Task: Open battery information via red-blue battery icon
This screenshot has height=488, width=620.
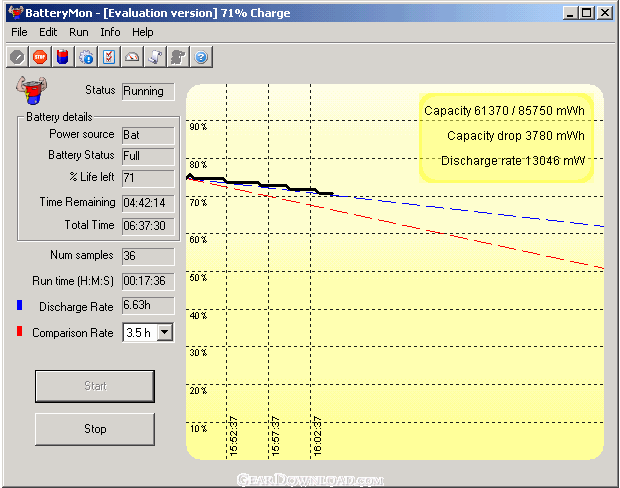Action: tap(63, 57)
